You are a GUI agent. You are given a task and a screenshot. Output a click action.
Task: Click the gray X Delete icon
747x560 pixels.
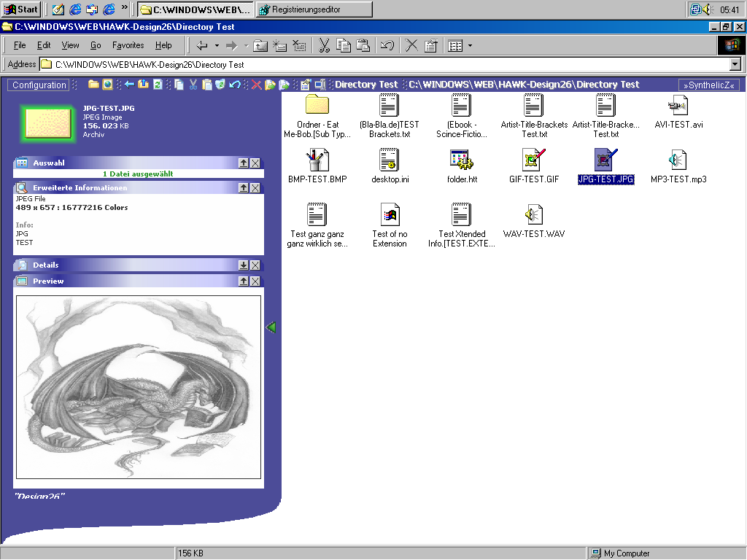click(411, 46)
